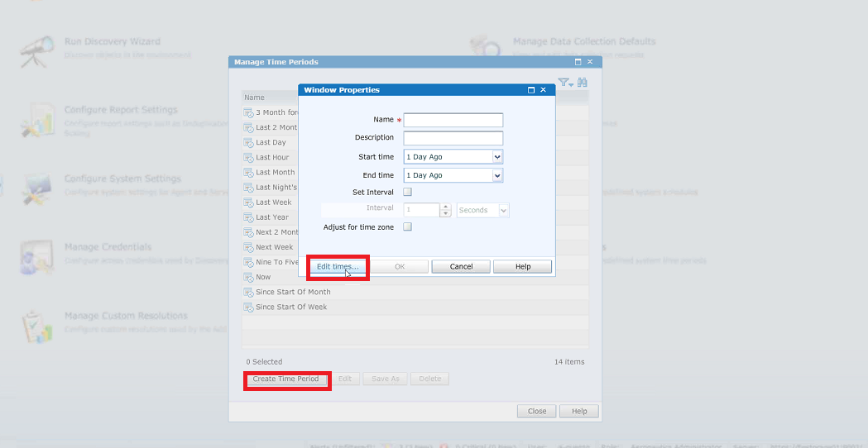Click the binoculars search icon
The width and height of the screenshot is (868, 448).
coord(583,83)
